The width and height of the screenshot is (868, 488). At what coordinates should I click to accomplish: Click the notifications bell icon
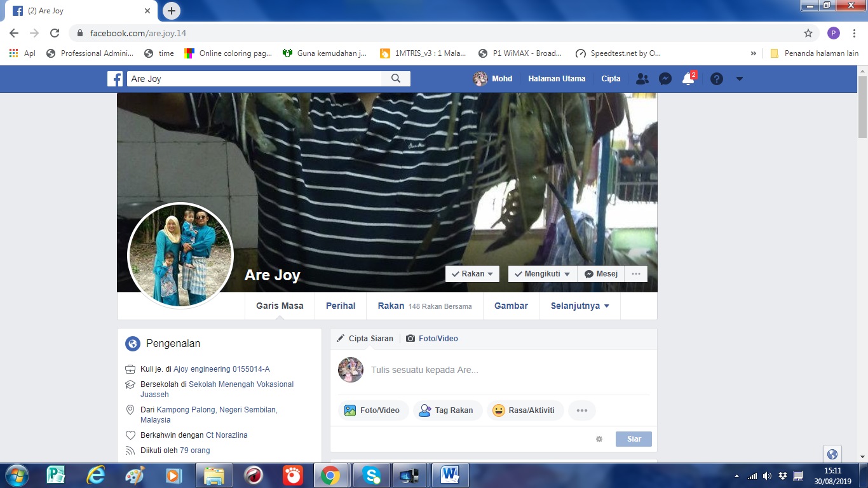688,79
